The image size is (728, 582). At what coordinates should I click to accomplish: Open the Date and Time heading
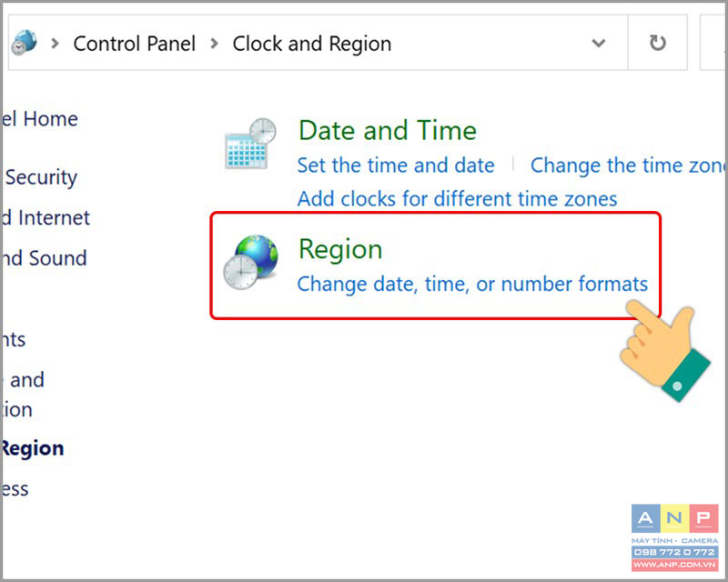388,130
